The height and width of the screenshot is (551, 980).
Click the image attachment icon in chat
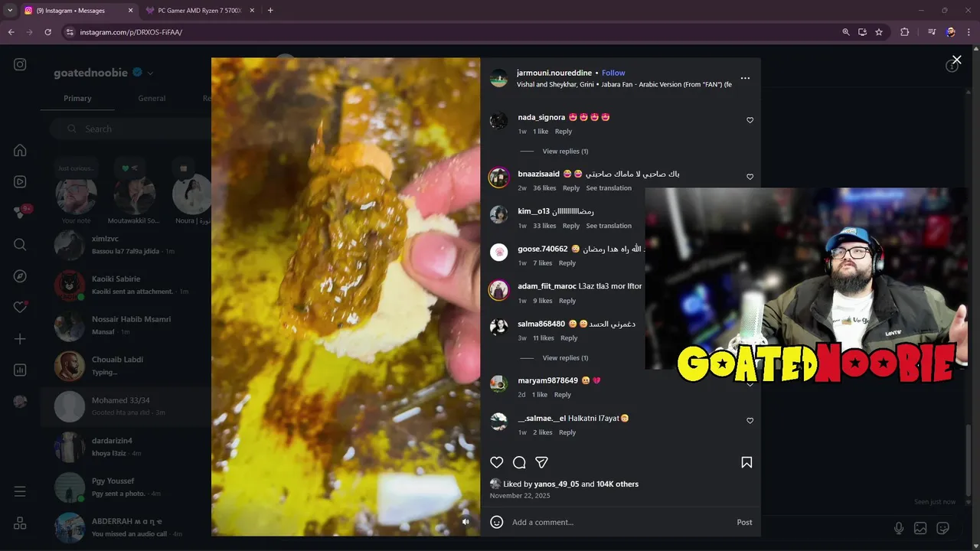coord(920,528)
